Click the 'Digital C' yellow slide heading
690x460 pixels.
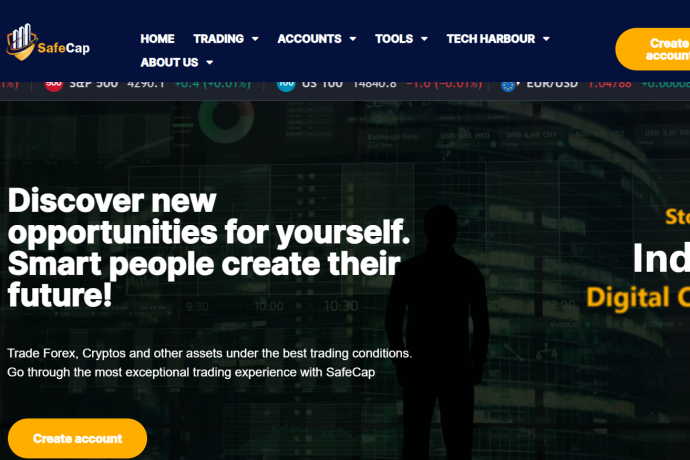pyautogui.click(x=638, y=298)
